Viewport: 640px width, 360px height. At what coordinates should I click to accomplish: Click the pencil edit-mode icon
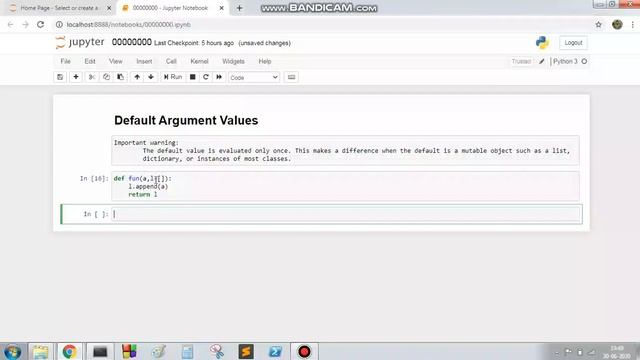point(542,62)
